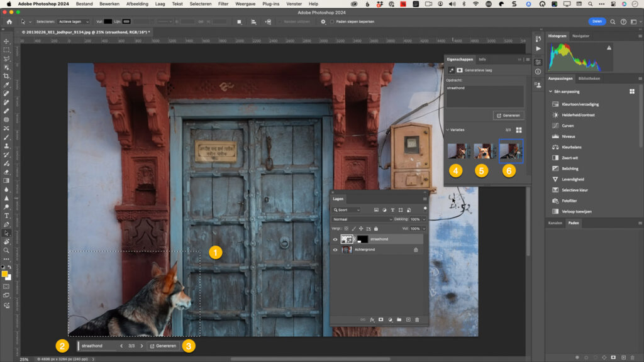Click the foreground color swatch
This screenshot has height=362, width=644.
[4, 274]
